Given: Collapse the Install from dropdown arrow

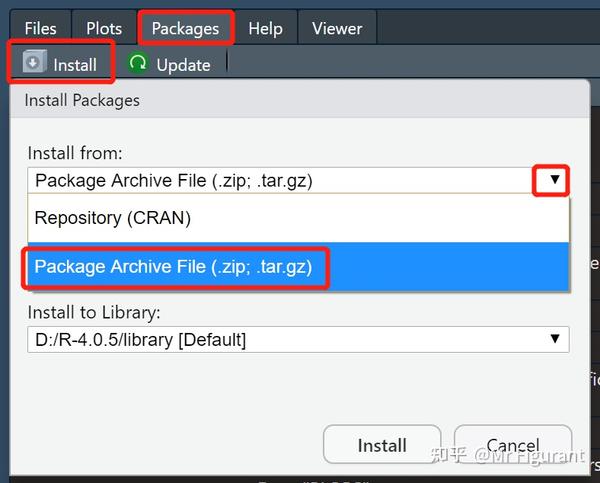Looking at the screenshot, I should [555, 179].
